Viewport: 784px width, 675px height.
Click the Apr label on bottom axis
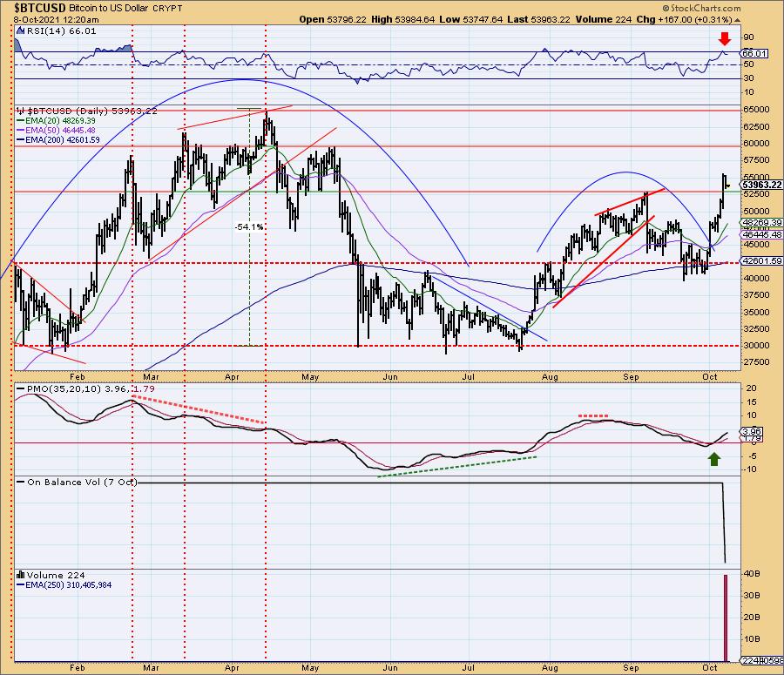(x=232, y=668)
